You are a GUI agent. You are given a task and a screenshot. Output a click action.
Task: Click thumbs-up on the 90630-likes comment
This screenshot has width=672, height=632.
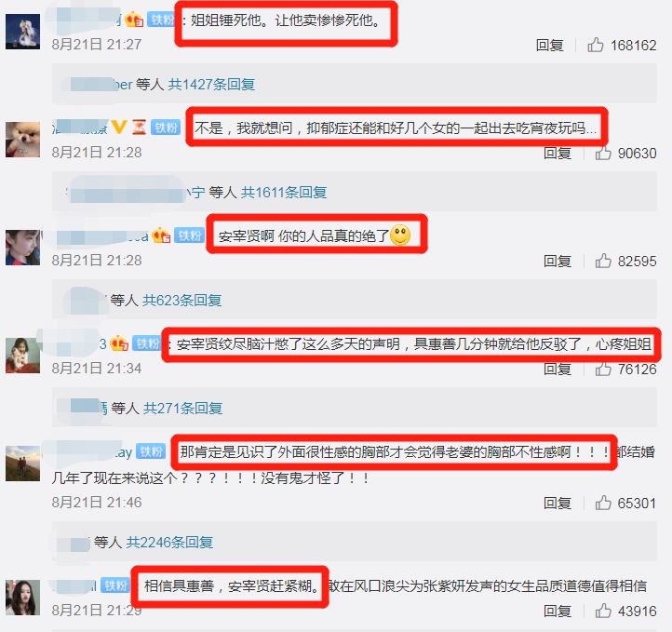pos(603,153)
